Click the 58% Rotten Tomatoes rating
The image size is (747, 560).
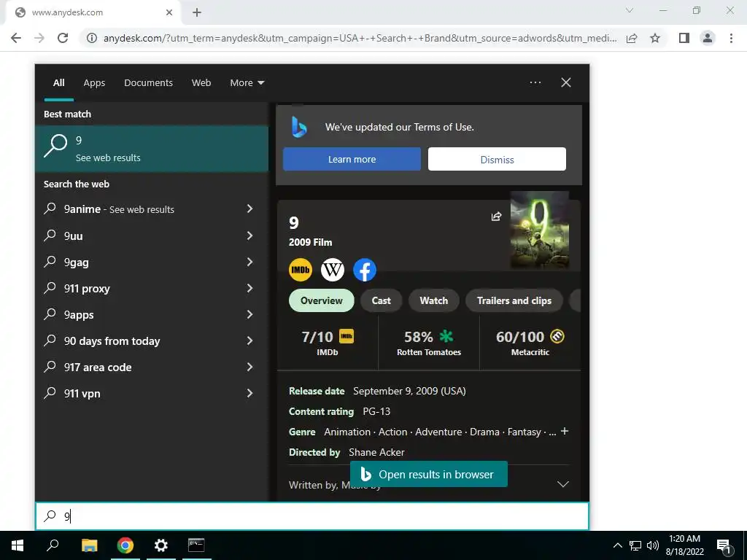429,343
